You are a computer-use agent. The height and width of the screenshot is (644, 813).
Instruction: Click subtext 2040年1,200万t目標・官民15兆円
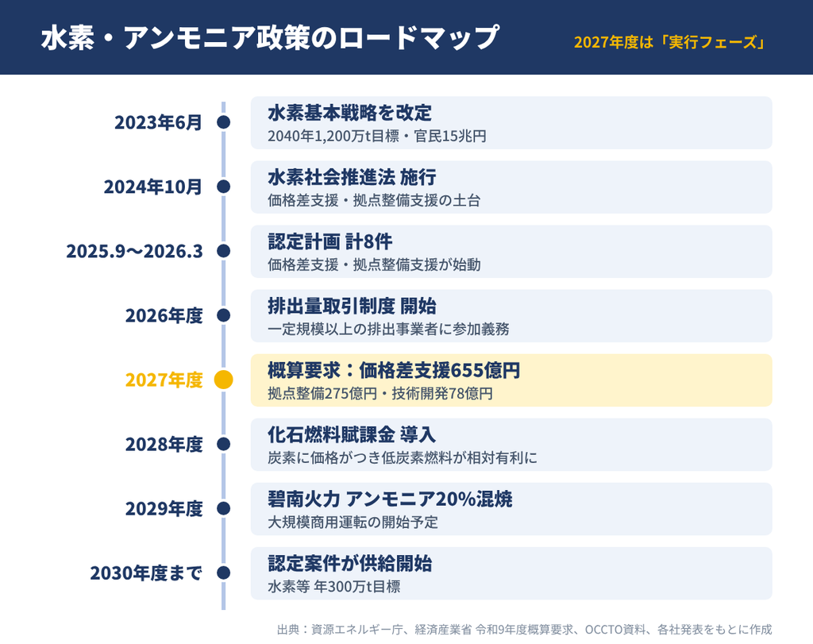click(x=377, y=137)
